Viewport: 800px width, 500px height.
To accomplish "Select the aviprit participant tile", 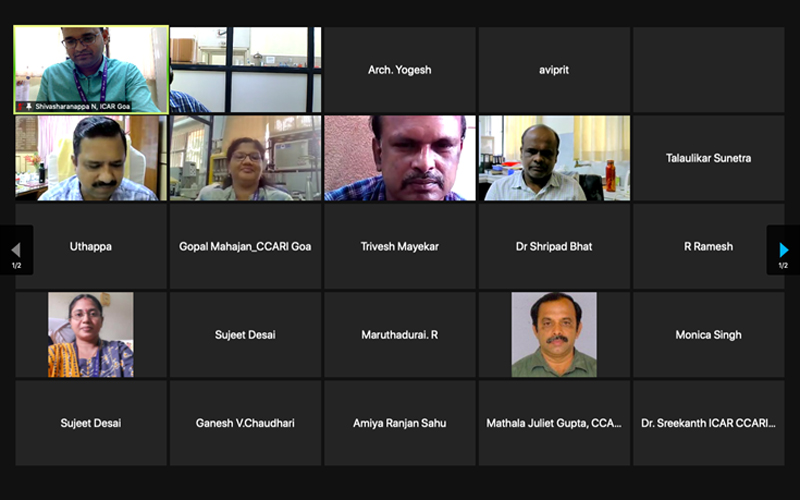I will click(554, 70).
